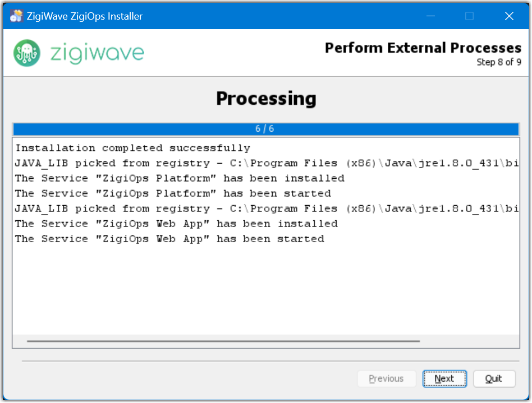
Task: Click "ZigiOps Platform has been installed" line
Action: (180, 178)
